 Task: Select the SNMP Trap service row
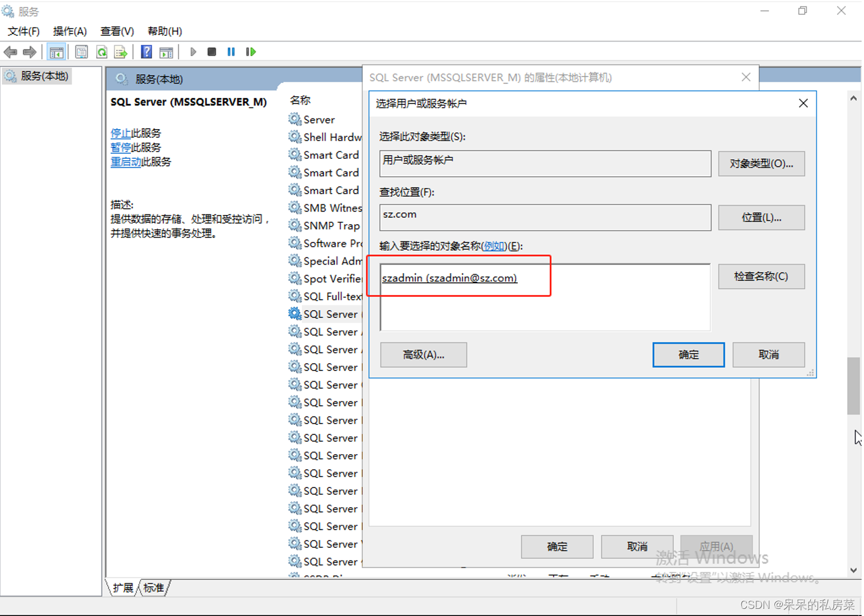(x=325, y=225)
